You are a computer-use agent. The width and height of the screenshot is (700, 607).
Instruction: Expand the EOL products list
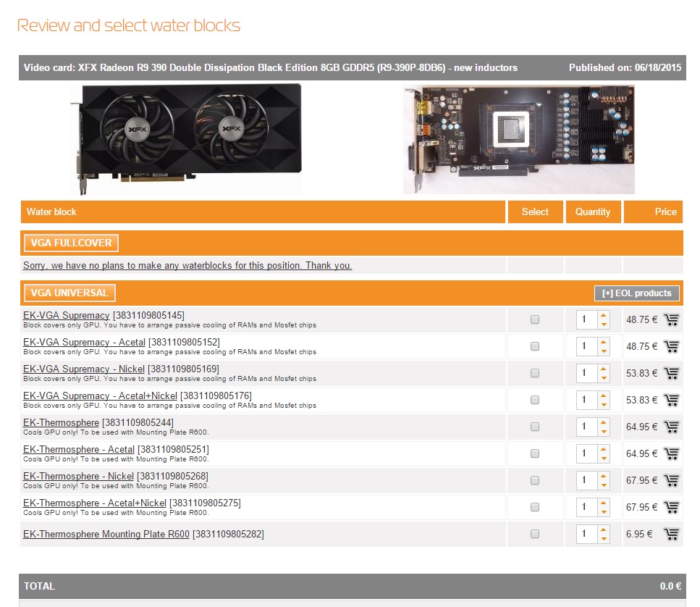coord(636,293)
